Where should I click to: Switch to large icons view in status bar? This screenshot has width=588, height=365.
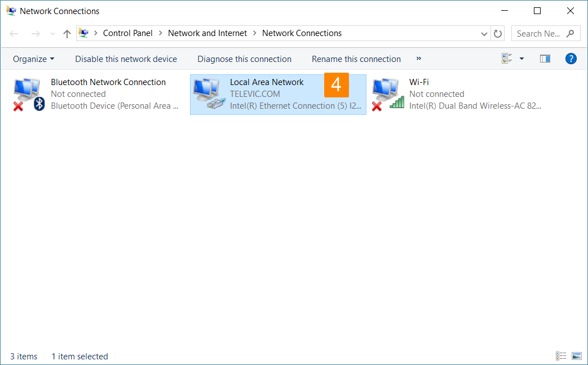576,356
